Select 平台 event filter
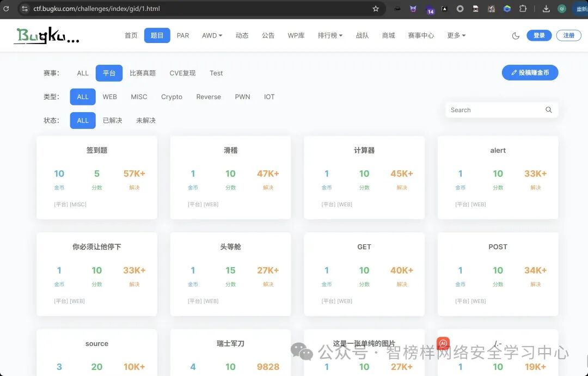588x376 pixels. point(109,73)
